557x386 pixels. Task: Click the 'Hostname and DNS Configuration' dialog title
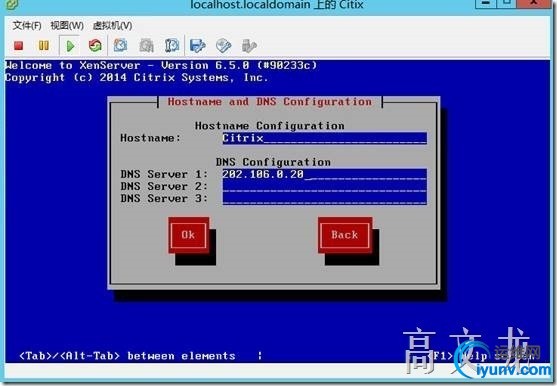click(270, 102)
